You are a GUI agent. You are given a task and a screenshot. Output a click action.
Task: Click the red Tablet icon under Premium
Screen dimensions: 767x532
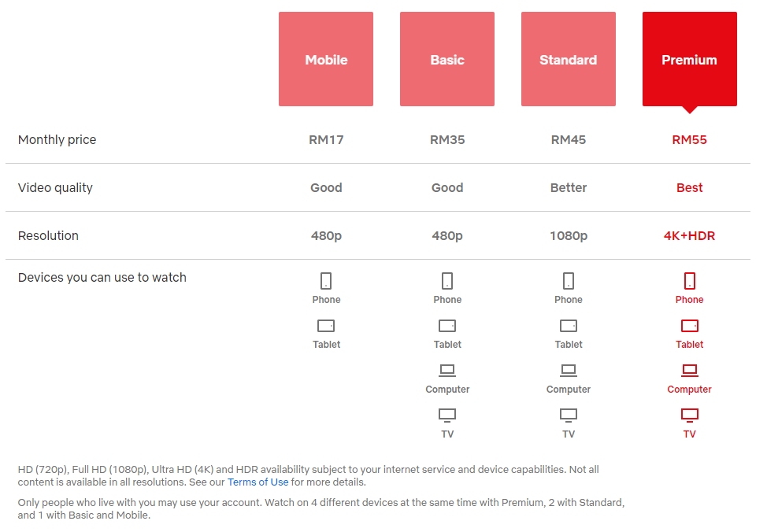tap(690, 326)
